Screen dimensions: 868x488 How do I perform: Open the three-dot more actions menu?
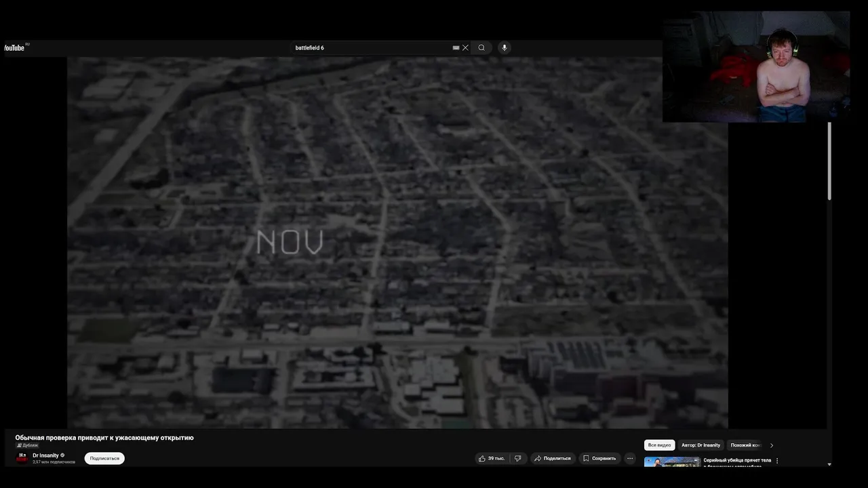pos(630,458)
